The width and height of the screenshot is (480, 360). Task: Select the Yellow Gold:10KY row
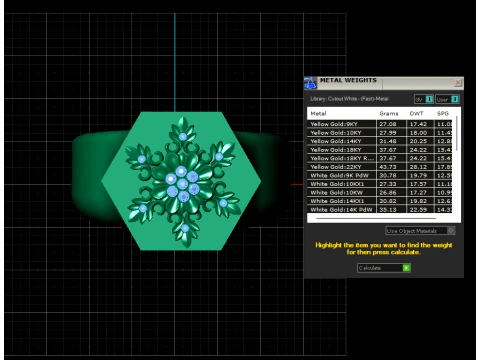[380, 133]
